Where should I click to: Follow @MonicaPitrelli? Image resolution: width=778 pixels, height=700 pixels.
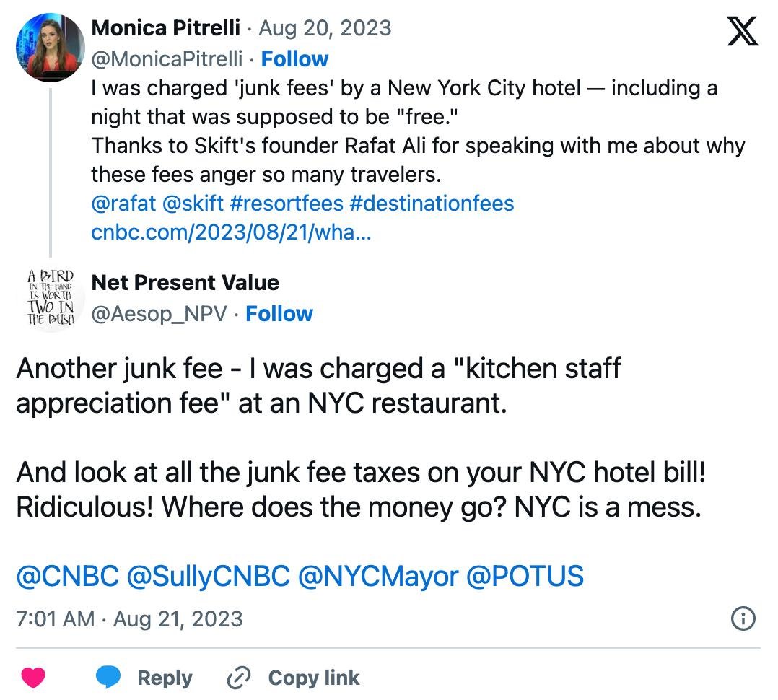294,59
